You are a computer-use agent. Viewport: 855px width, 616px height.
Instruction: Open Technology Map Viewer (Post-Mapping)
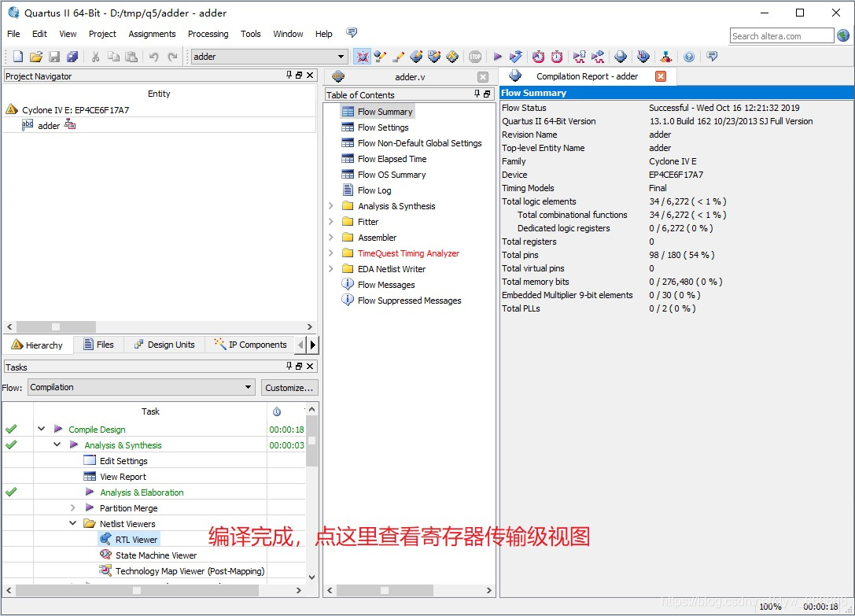190,570
